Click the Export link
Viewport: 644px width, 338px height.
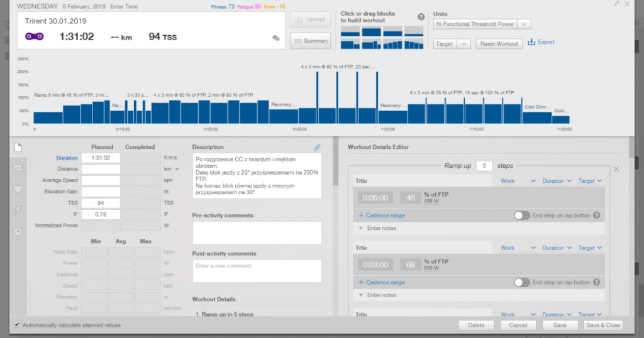[x=541, y=42]
